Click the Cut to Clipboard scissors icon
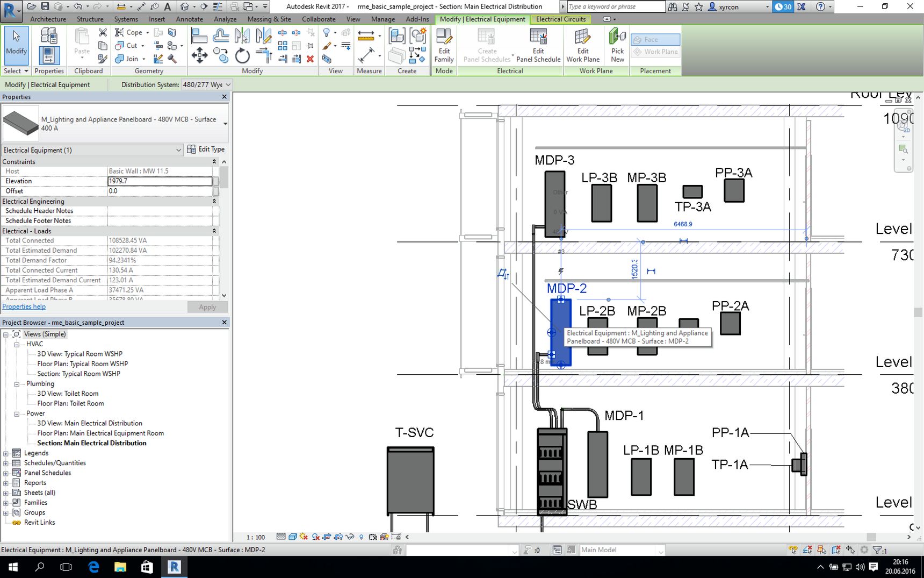Screen dimensions: 924x578 pyautogui.click(x=103, y=32)
